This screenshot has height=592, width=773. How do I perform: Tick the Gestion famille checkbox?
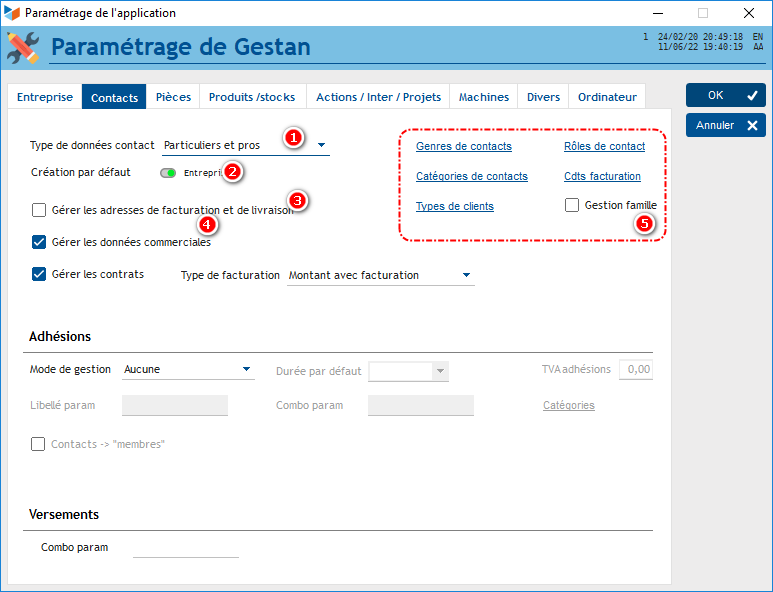pyautogui.click(x=572, y=205)
